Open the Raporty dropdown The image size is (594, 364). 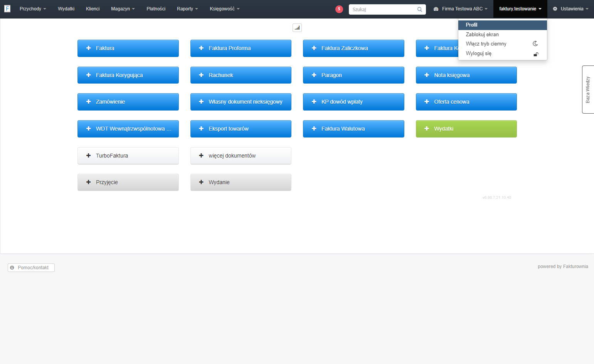(187, 9)
